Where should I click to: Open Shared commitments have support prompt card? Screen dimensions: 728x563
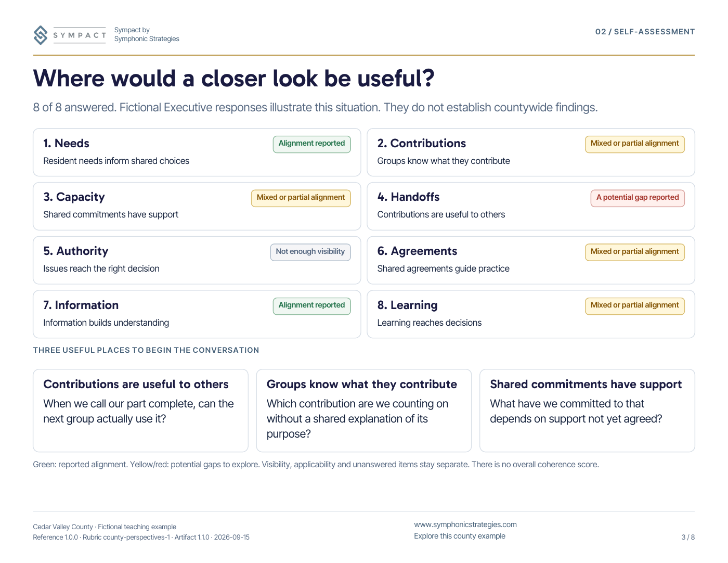point(587,411)
